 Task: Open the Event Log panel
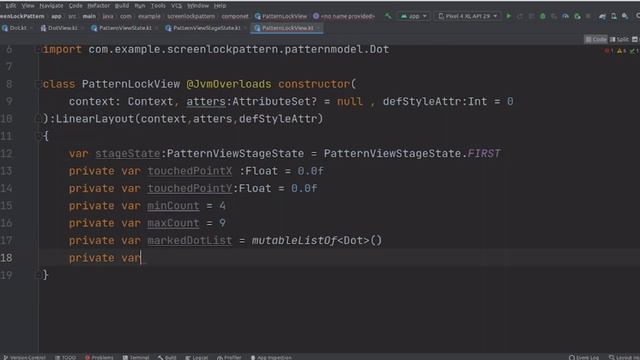(584, 357)
